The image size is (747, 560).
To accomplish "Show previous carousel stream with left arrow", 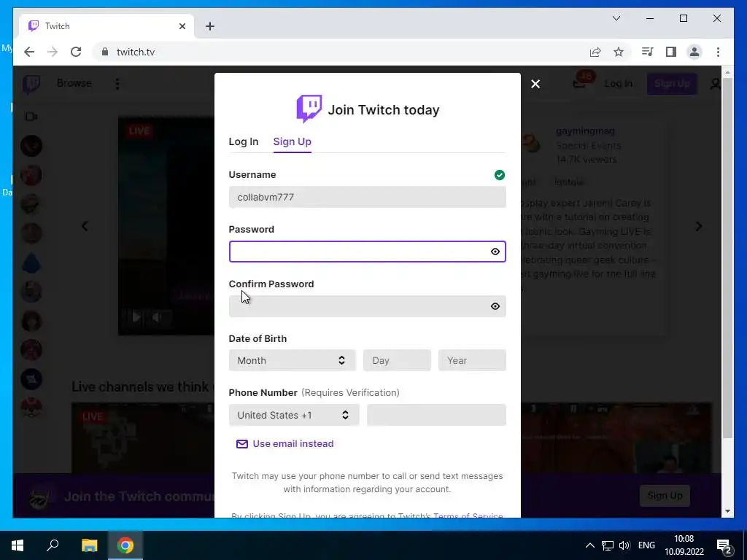I will tap(85, 226).
